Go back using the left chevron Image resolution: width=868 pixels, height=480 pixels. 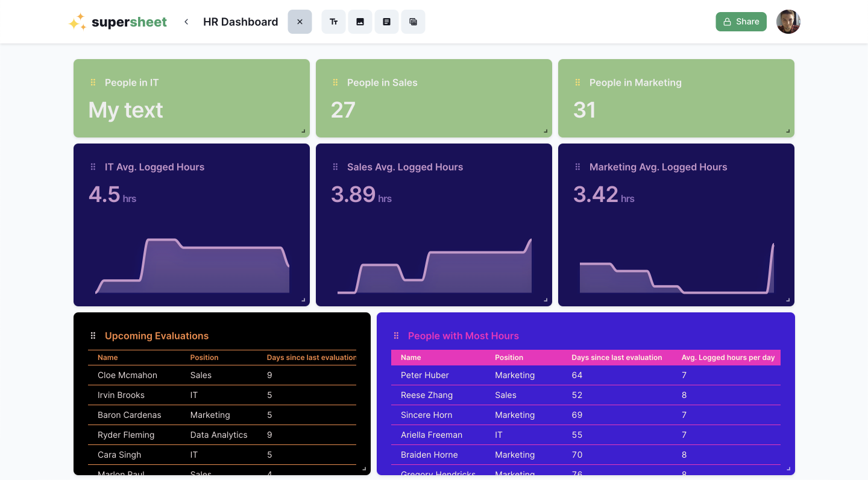(186, 22)
